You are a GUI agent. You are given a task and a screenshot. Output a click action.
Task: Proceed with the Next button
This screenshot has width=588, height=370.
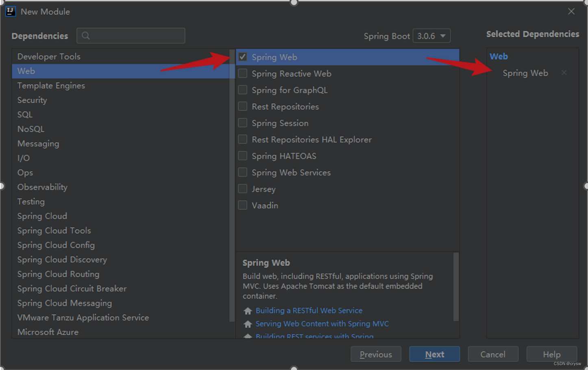click(x=434, y=355)
